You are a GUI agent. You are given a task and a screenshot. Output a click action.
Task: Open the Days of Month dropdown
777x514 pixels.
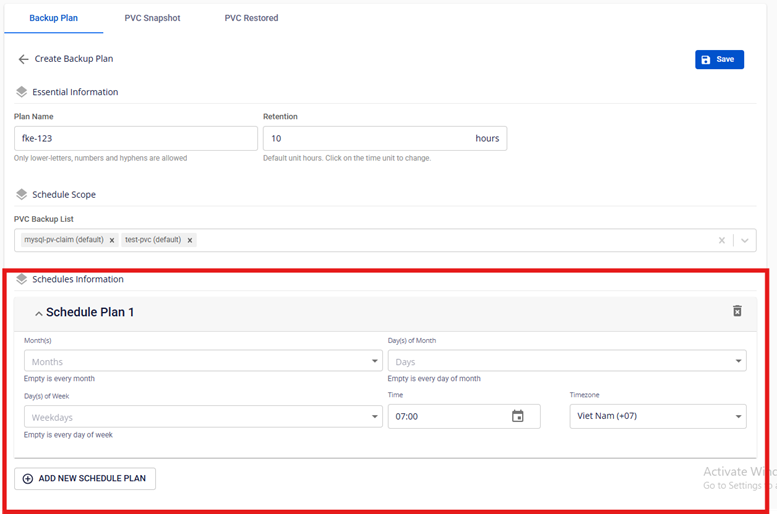coord(566,361)
